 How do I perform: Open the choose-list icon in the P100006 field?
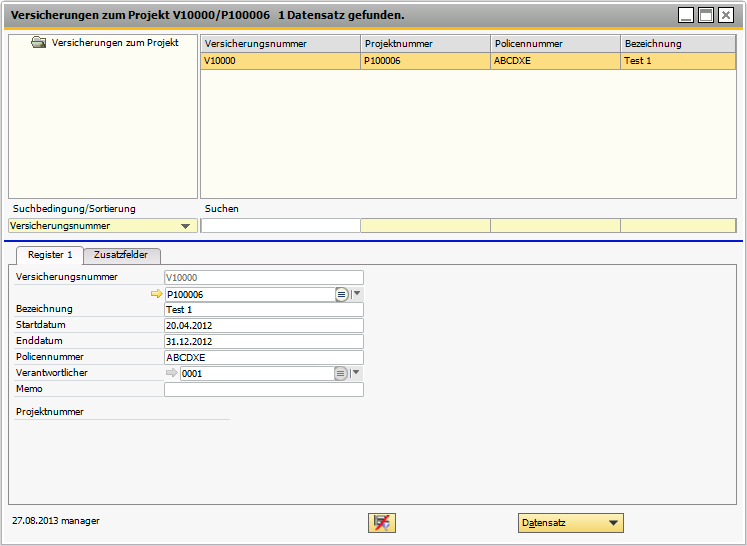click(x=341, y=294)
